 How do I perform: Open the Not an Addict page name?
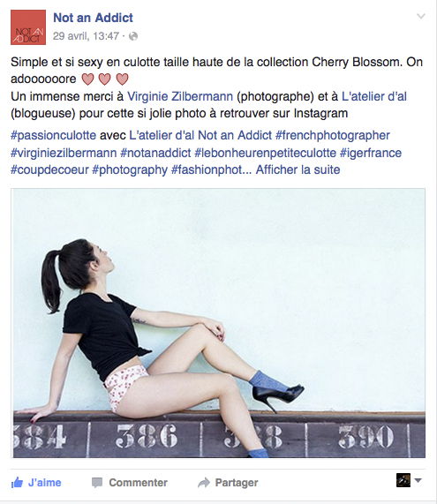(93, 18)
